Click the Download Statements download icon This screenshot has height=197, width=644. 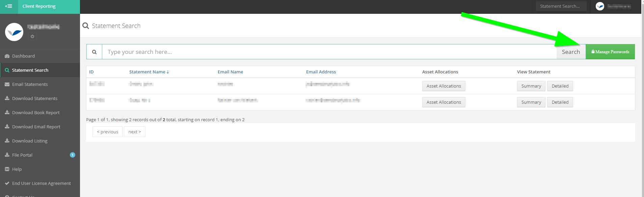coord(7,98)
